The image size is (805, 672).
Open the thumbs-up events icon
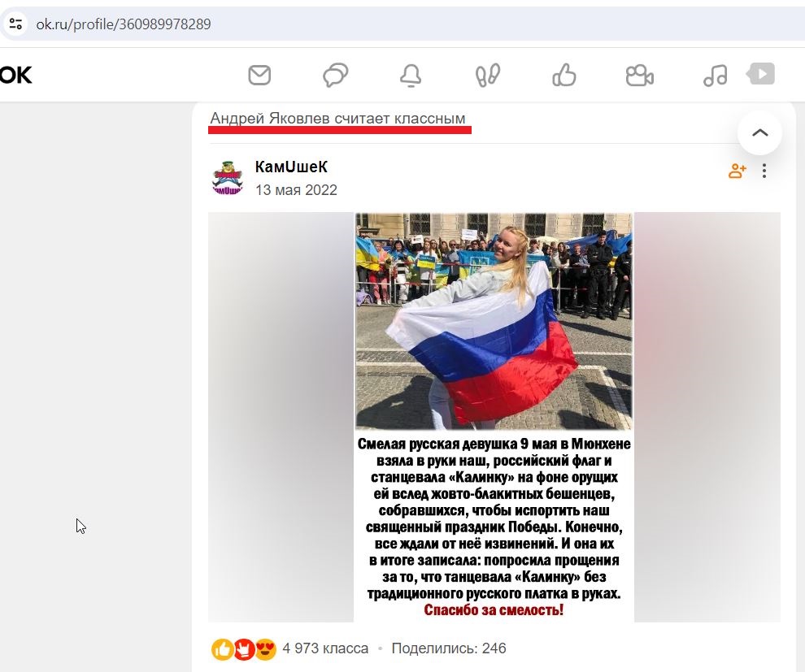[563, 76]
